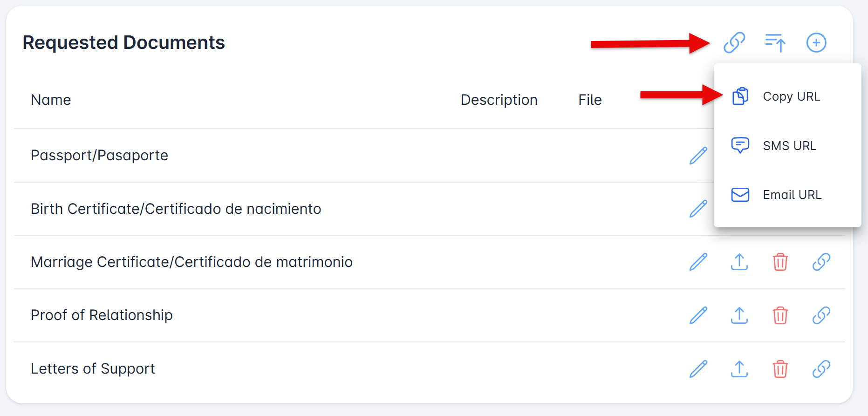868x416 pixels.
Task: Click the sort ascending icon in header
Action: click(x=775, y=43)
